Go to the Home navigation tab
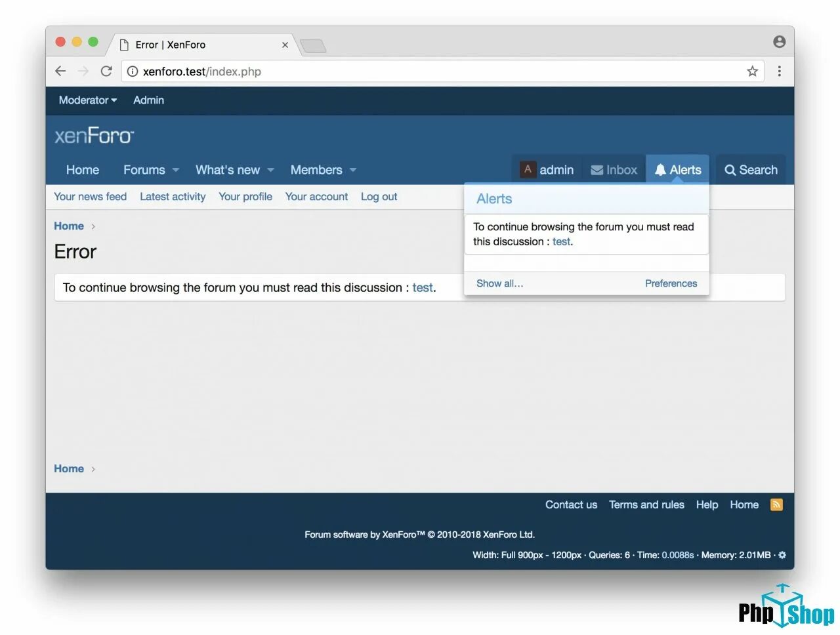This screenshot has height=635, width=840. pos(83,170)
